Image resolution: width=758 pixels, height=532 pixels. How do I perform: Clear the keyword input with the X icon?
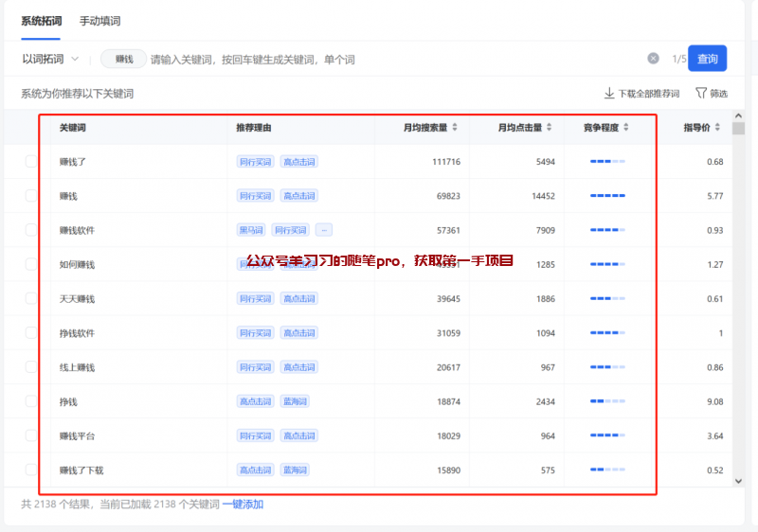pyautogui.click(x=653, y=59)
